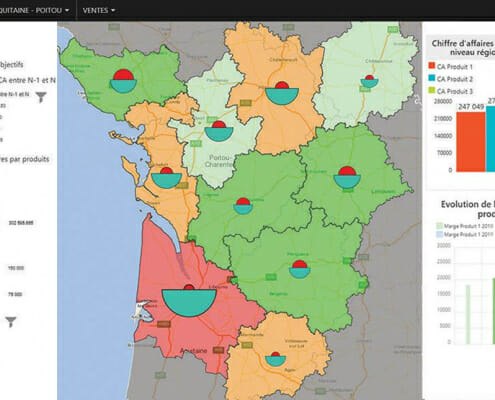This screenshot has height=400, width=495.
Task: Click the upper funnel filter icon
Action: [x=41, y=97]
